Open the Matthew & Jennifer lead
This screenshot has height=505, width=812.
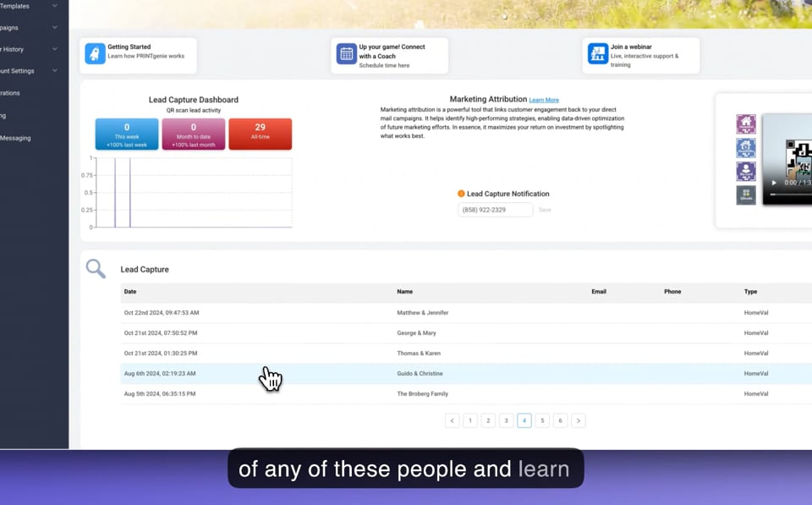click(x=423, y=313)
